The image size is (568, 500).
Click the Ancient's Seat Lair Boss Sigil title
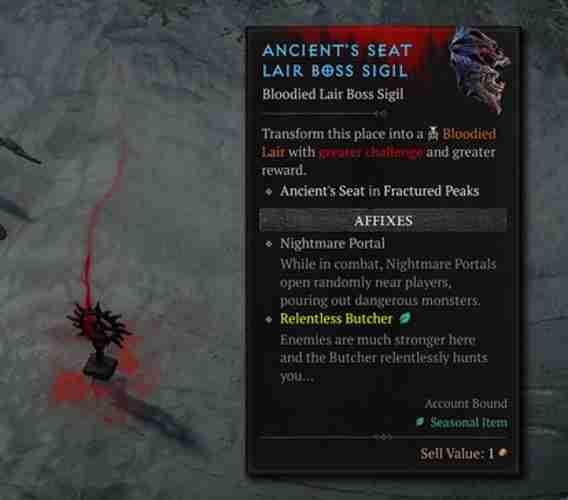[x=337, y=61]
